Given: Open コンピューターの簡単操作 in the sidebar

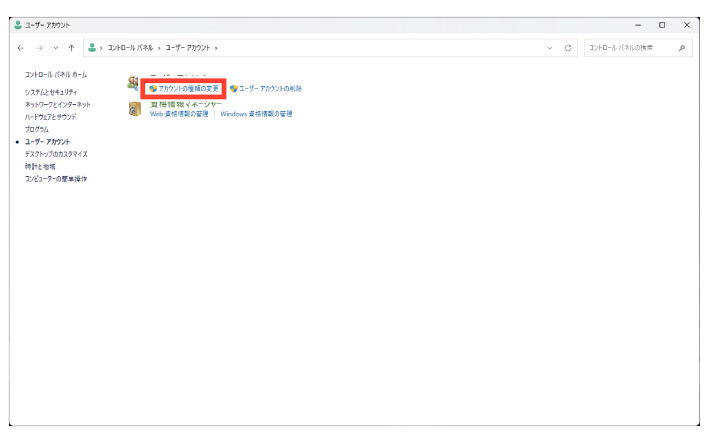Looking at the screenshot, I should point(56,179).
